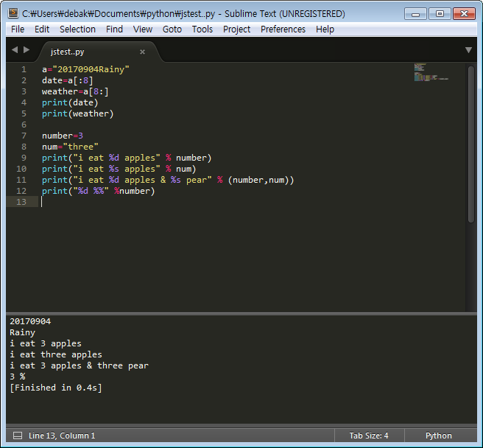Click line number 6 in gutter
This screenshot has width=483, height=448.
point(24,125)
